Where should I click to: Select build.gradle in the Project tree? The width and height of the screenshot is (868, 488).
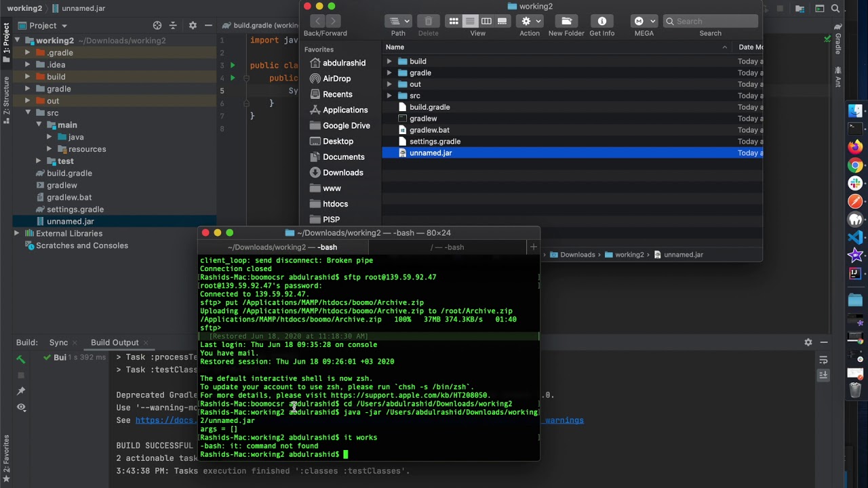tap(69, 174)
